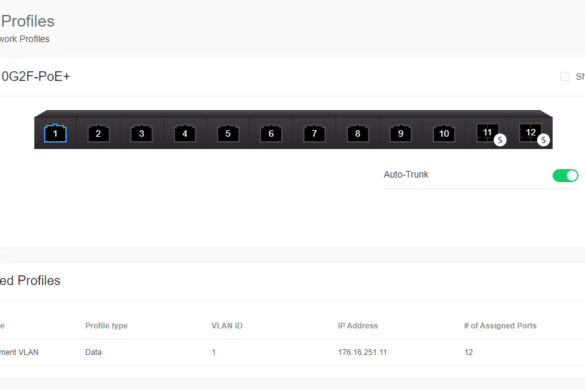Click the 'VLAN ID' column header
The image size is (585, 390).
pos(227,326)
